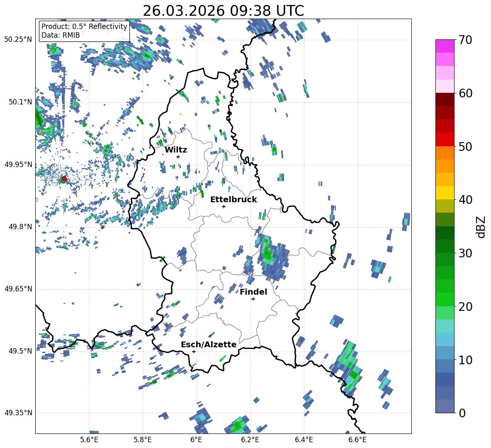The image size is (491, 448).
Task: Click the 40 dBZ colorbar tick label
Action: click(465, 200)
